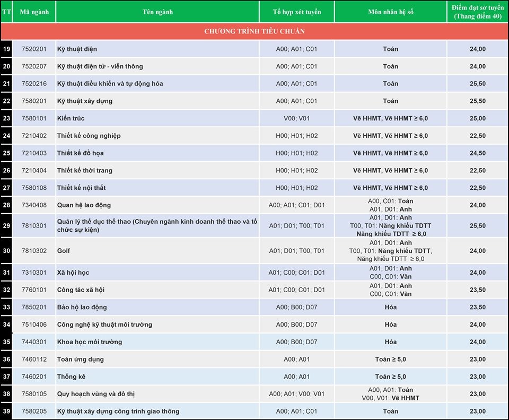509x420 pixels.
Task: Click the major code 7850201
Action: click(34, 308)
